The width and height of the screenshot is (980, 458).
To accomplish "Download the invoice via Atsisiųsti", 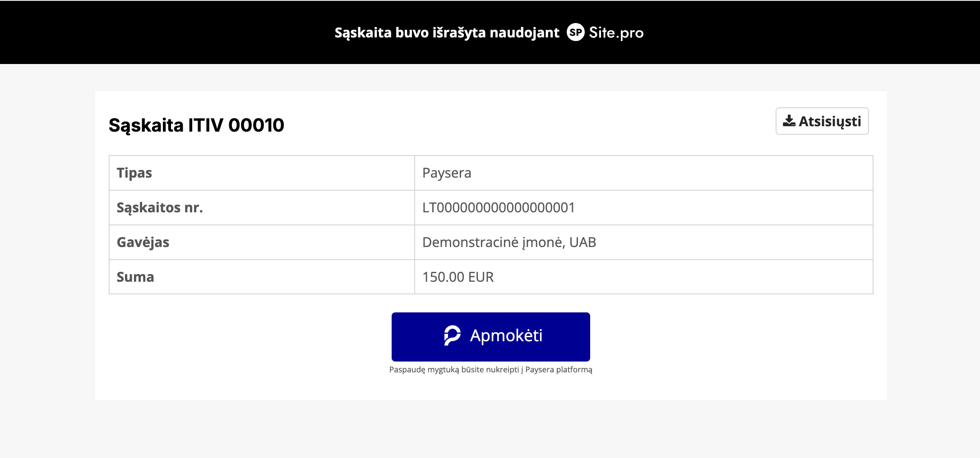I will tap(822, 120).
